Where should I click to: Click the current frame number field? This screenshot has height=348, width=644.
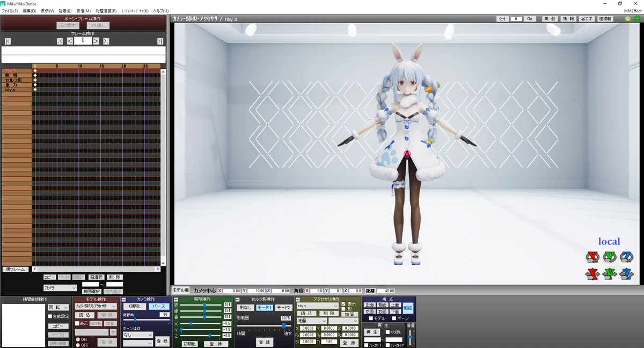tap(83, 40)
